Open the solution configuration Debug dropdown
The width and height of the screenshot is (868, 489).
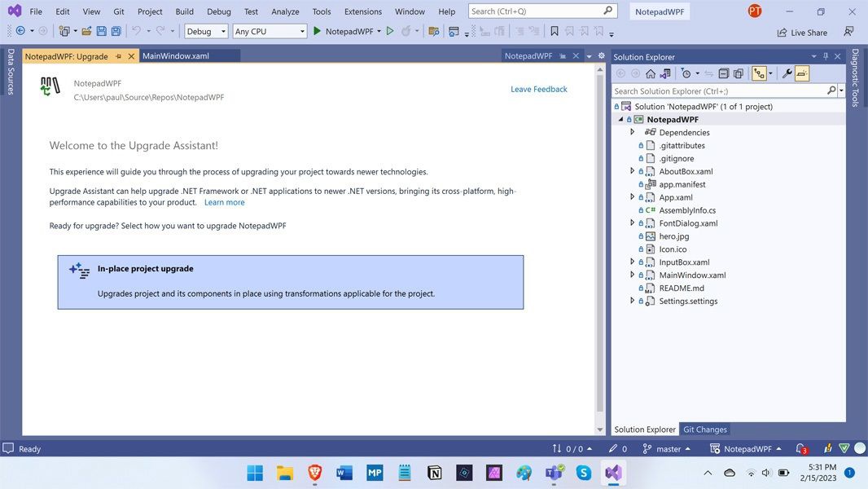tap(222, 31)
